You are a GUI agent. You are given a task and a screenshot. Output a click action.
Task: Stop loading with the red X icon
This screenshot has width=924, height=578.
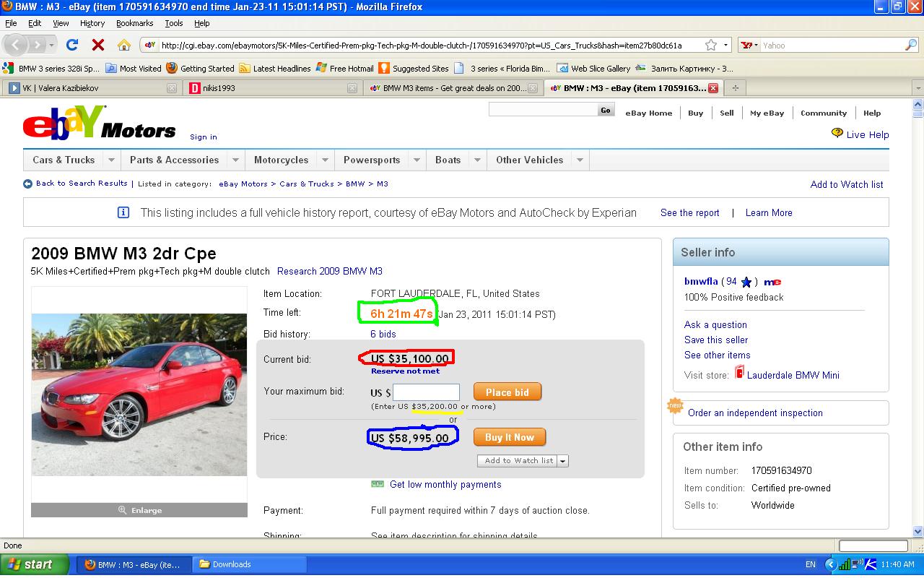tap(98, 45)
